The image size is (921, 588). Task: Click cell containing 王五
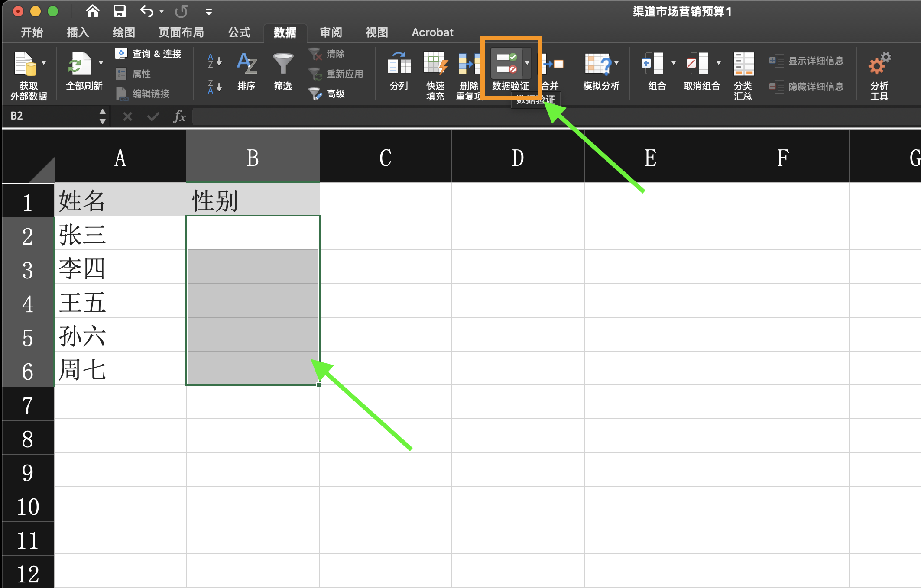tap(120, 302)
